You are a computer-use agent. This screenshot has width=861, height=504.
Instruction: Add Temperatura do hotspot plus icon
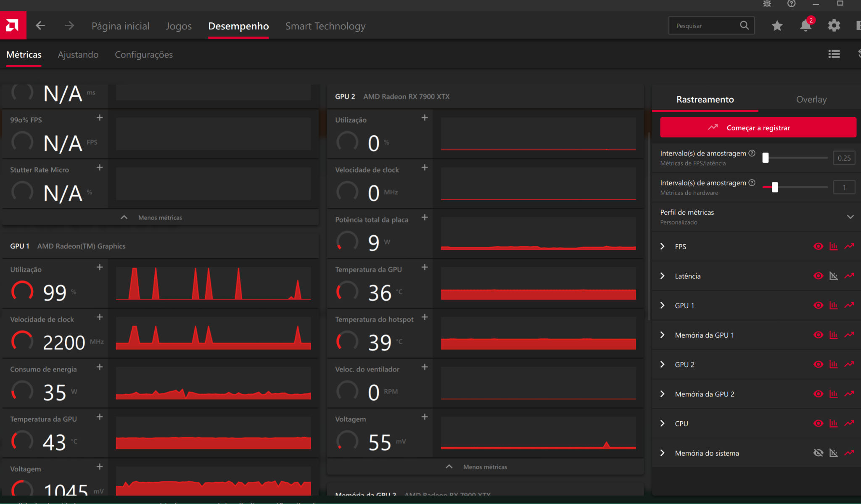coord(425,317)
